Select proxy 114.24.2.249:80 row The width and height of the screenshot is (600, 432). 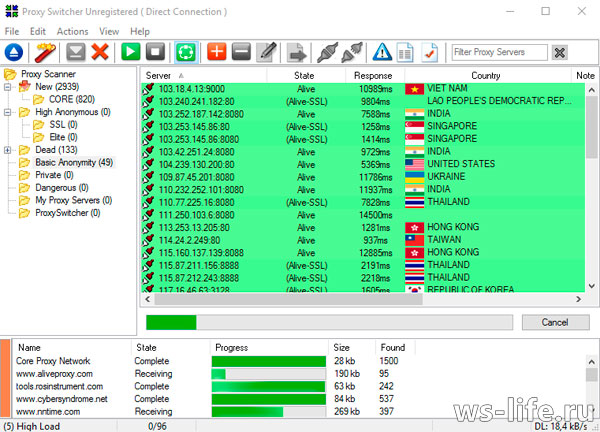tap(363, 241)
